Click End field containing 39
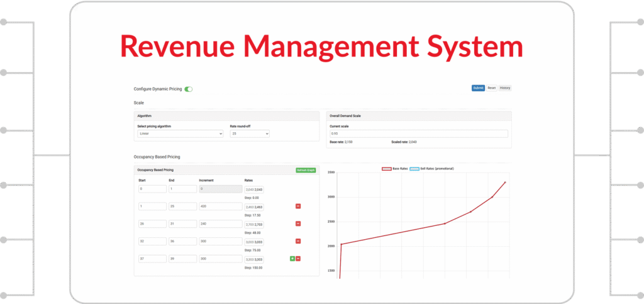 [183, 259]
